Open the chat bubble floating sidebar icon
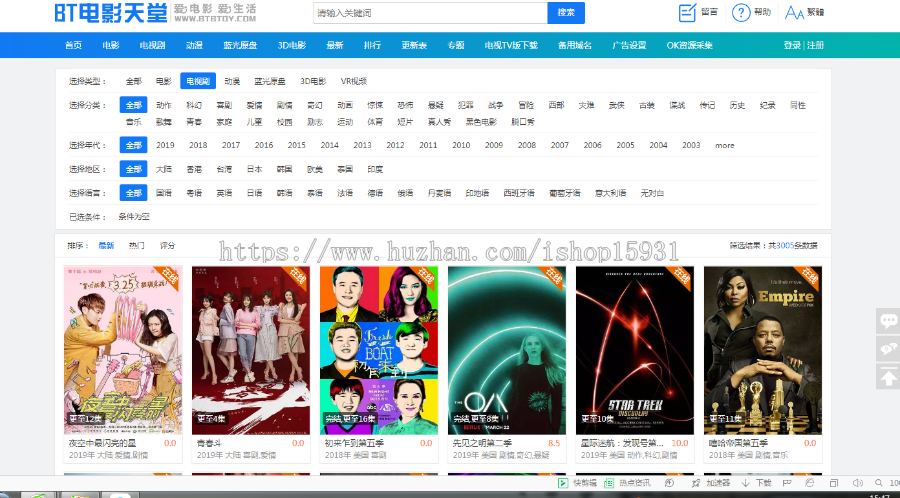This screenshot has height=498, width=900. (x=888, y=321)
